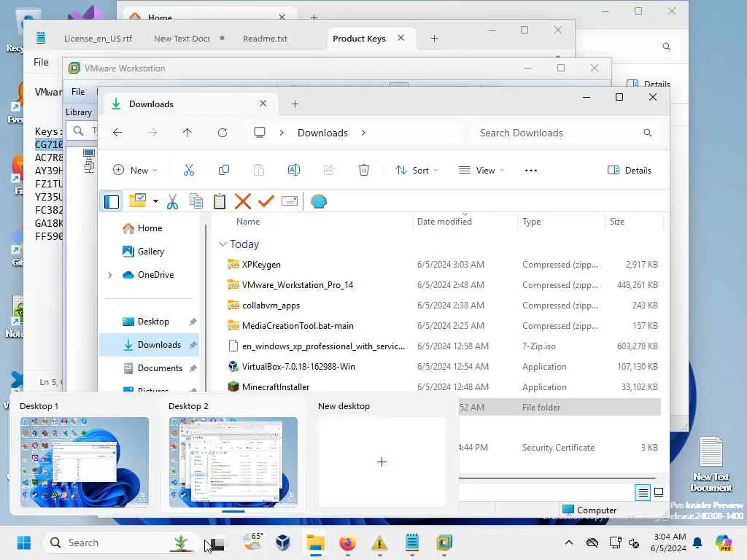The height and width of the screenshot is (560, 747).
Task: Refresh the Downloads folder
Action: click(x=222, y=133)
